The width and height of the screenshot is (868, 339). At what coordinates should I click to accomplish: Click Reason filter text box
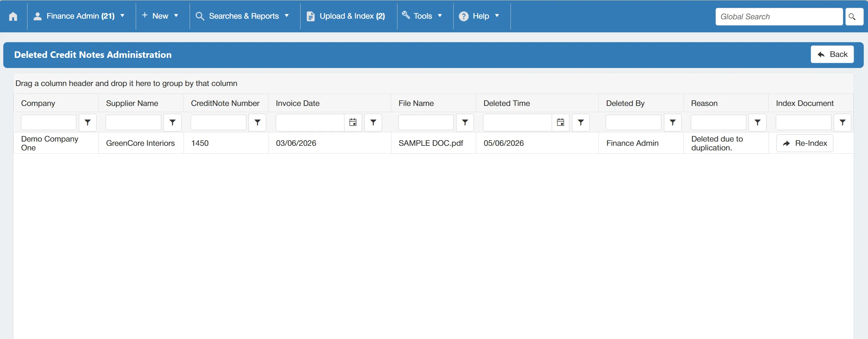pos(719,123)
